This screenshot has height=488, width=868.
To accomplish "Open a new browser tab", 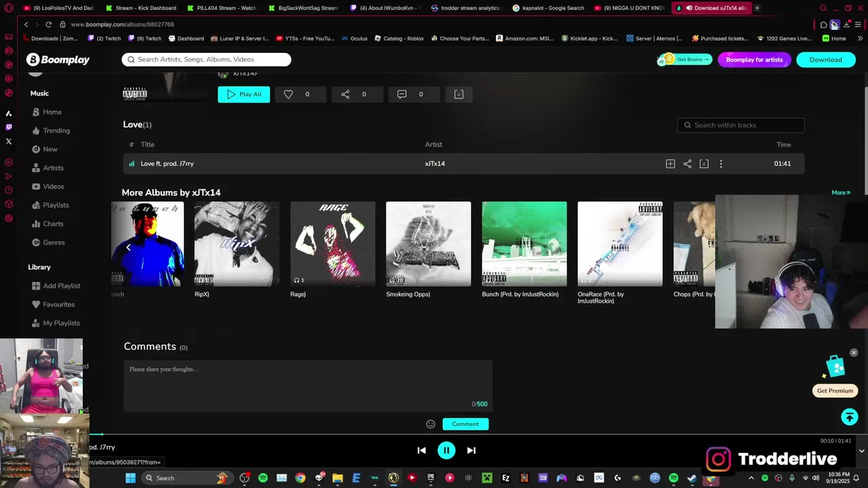I will (757, 8).
